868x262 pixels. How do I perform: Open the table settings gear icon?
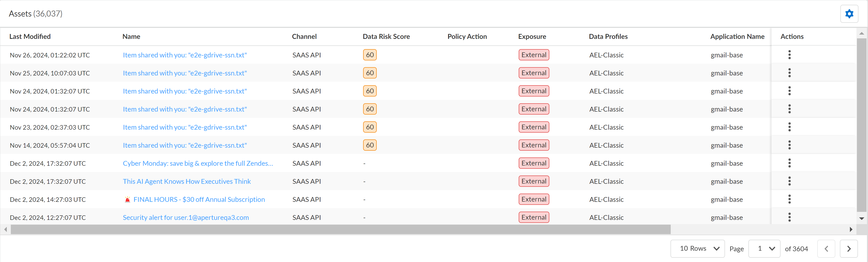point(849,14)
